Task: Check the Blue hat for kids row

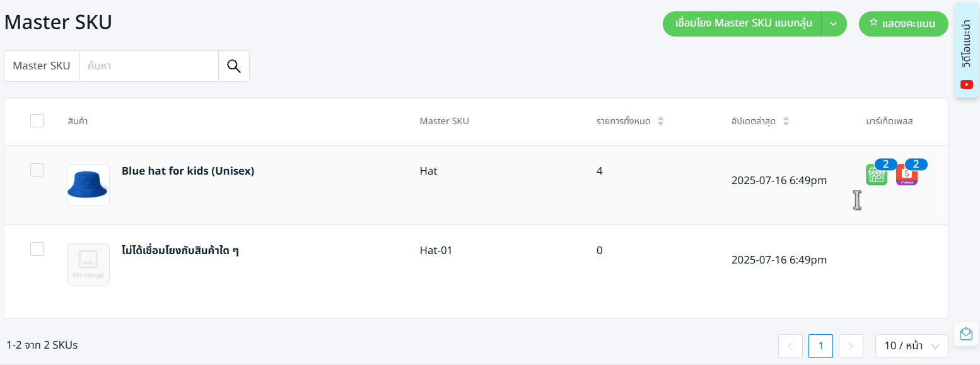Action: (x=37, y=170)
